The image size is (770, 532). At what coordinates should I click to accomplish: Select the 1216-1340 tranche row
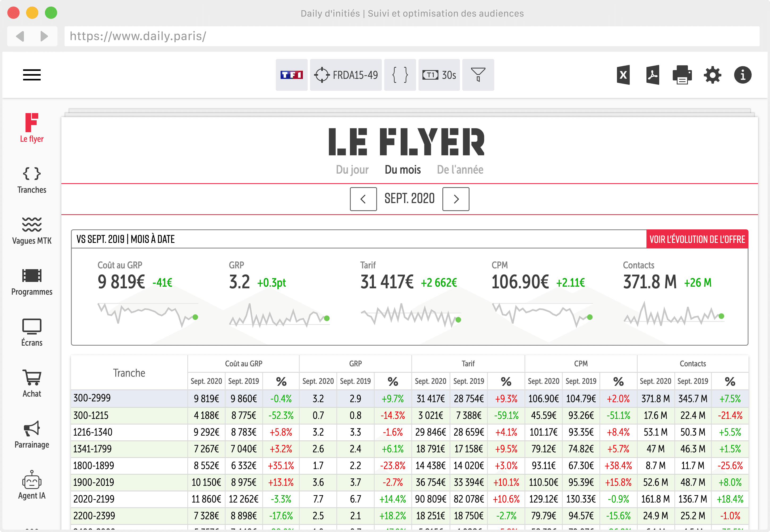(x=410, y=432)
